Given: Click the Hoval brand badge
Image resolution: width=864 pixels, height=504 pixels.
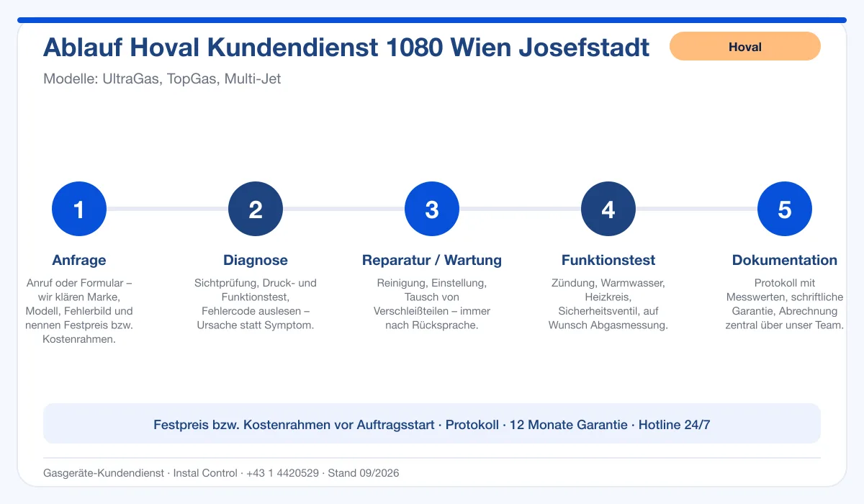Looking at the screenshot, I should [x=744, y=46].
